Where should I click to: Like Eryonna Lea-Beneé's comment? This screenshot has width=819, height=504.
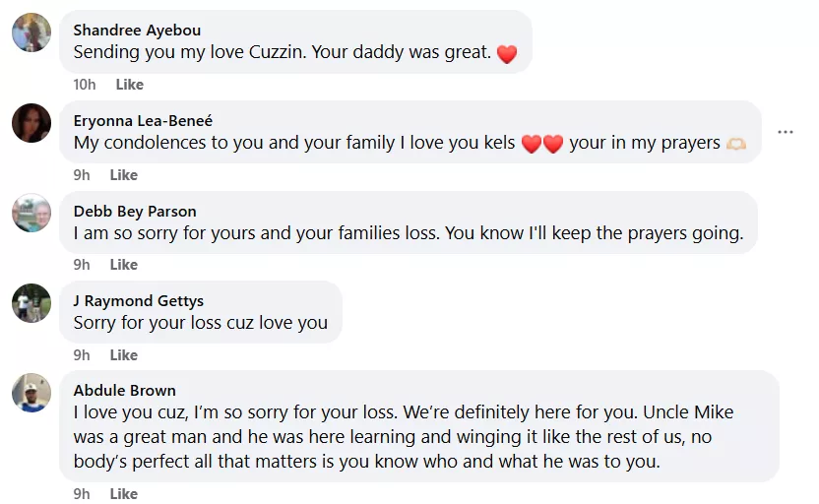tap(124, 175)
